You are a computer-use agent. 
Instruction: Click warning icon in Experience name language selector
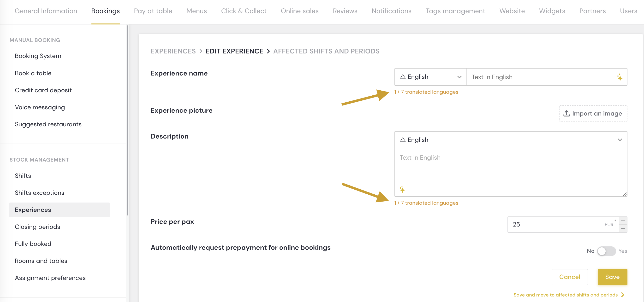403,77
